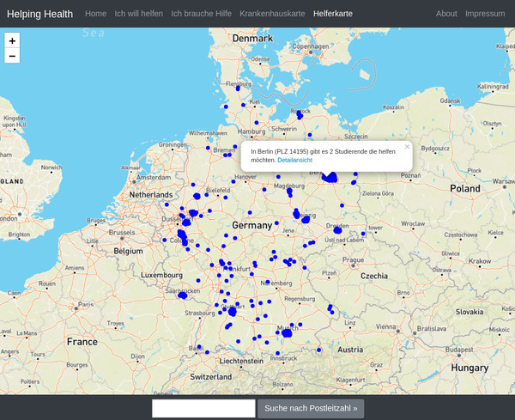Click the blue marker cluster near Saarbrücken
Viewport: 515px width, 420px height.
pos(183,295)
